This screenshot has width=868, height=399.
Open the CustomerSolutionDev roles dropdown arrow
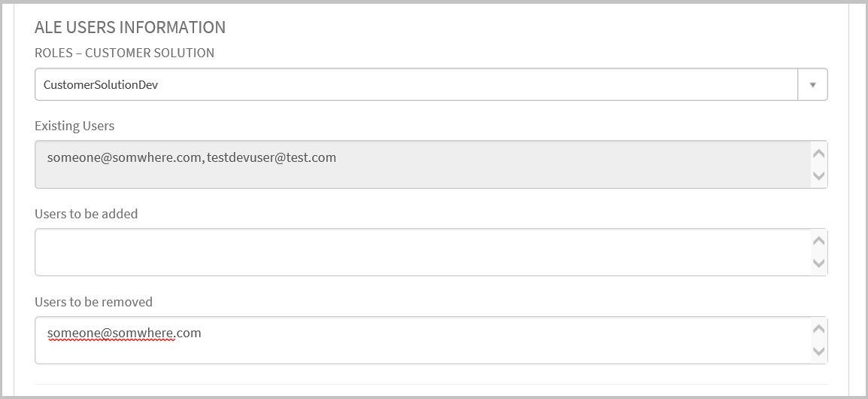tap(812, 85)
